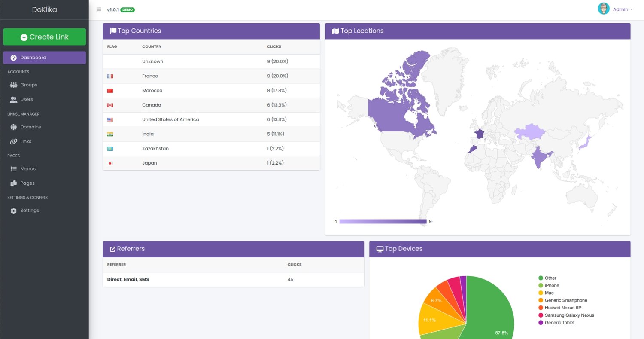Image resolution: width=644 pixels, height=339 pixels.
Task: Toggle Huawei Nexus 6P legend entry
Action: tap(560, 308)
